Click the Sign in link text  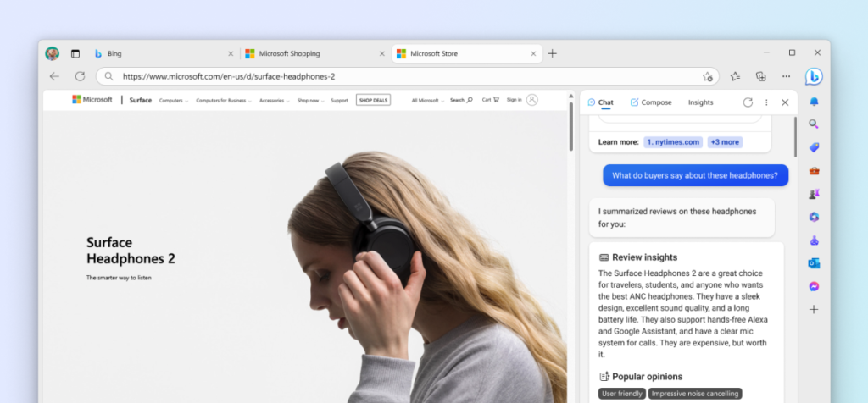coord(515,100)
